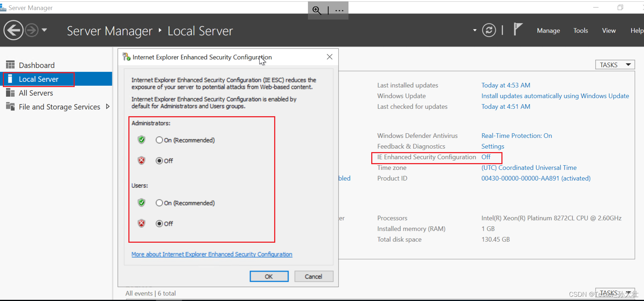The image size is (644, 301).
Task: Open Real-Time Protection: On link
Action: [517, 136]
